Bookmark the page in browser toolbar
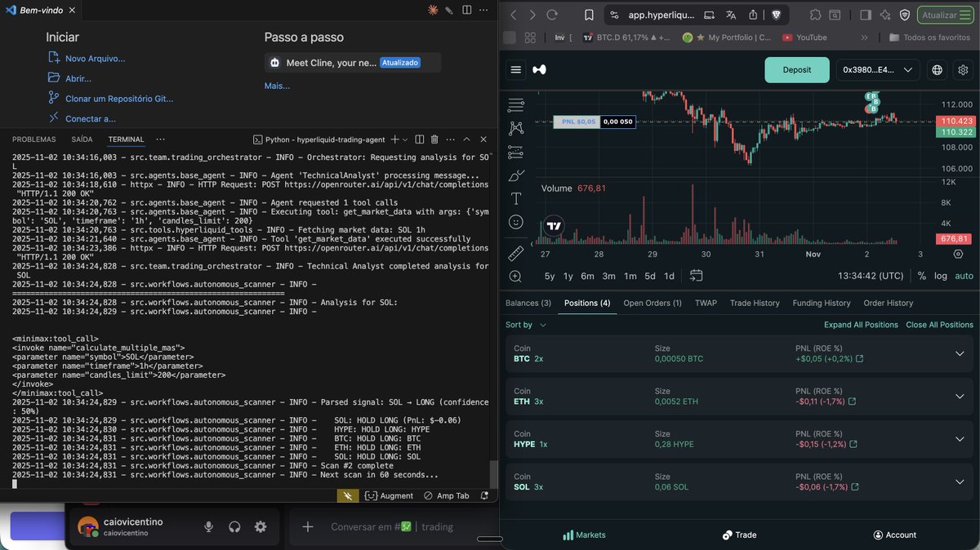980x550 pixels. click(x=589, y=15)
